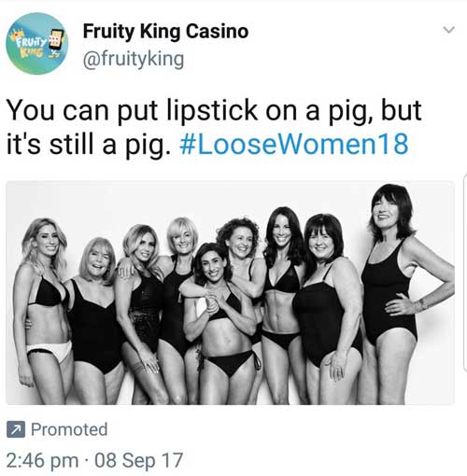Visit the @fruityking handle link
The image size is (467, 476).
(x=134, y=59)
